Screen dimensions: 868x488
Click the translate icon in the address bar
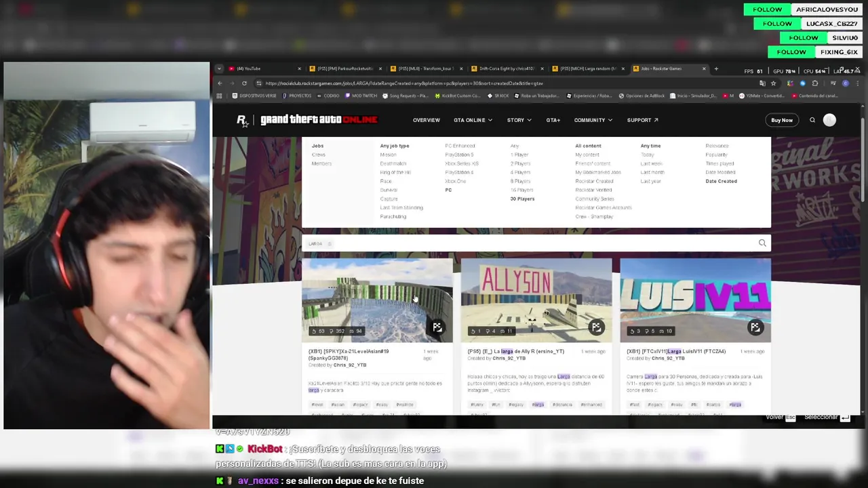coord(762,83)
